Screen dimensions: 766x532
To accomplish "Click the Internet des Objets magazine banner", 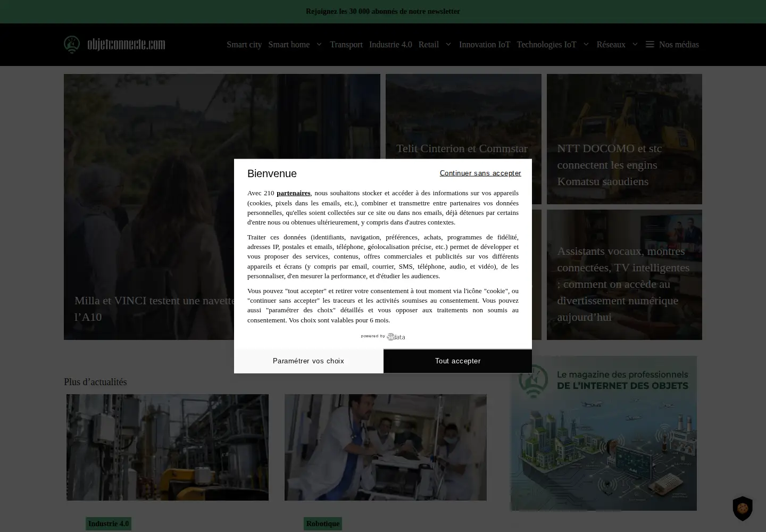I will (604, 433).
